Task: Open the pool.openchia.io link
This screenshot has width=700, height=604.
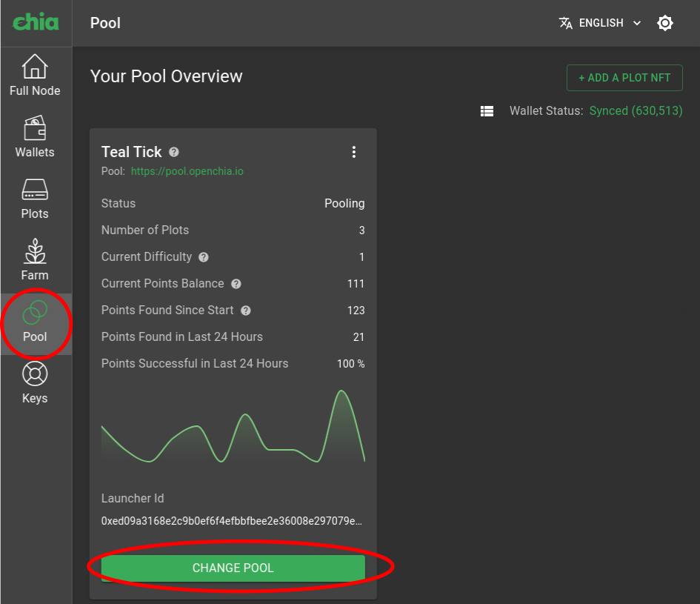Action: (x=187, y=171)
